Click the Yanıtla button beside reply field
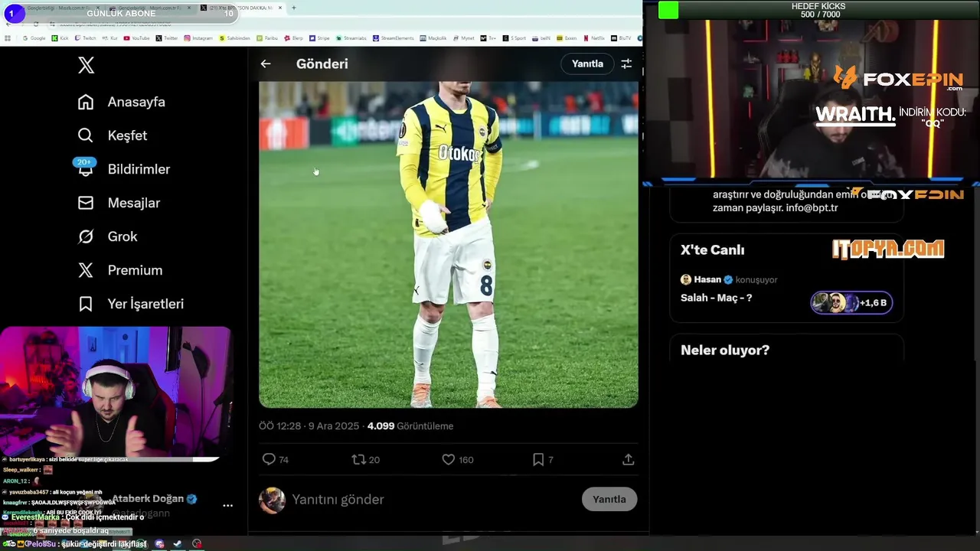The height and width of the screenshot is (551, 980). tap(609, 499)
